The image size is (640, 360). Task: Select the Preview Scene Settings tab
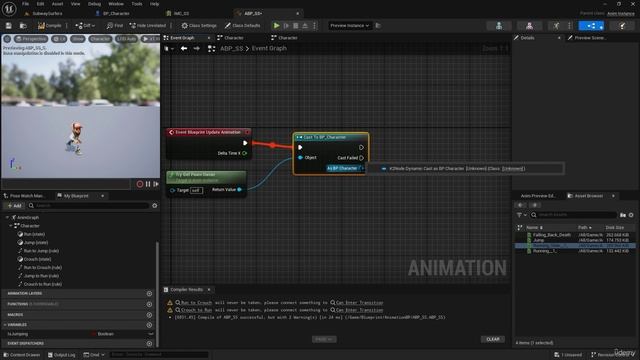[589, 38]
